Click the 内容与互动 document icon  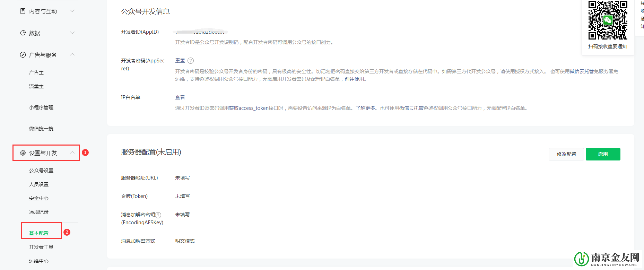click(23, 11)
